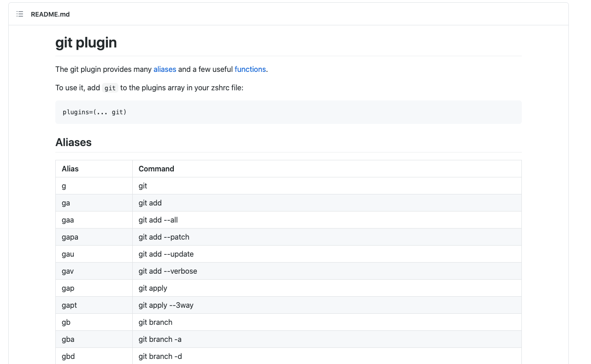
Task: Select the 'gbd' alias cell
Action: click(94, 356)
